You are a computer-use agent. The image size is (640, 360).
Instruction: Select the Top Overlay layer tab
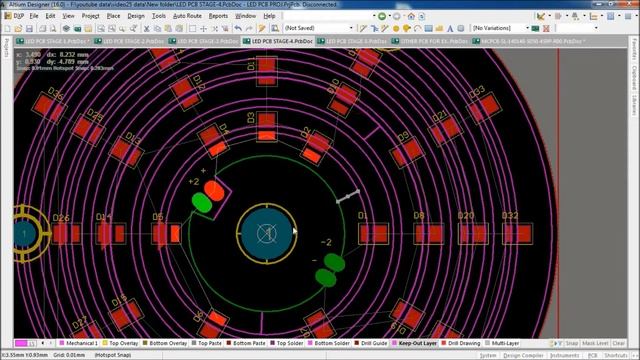point(120,343)
